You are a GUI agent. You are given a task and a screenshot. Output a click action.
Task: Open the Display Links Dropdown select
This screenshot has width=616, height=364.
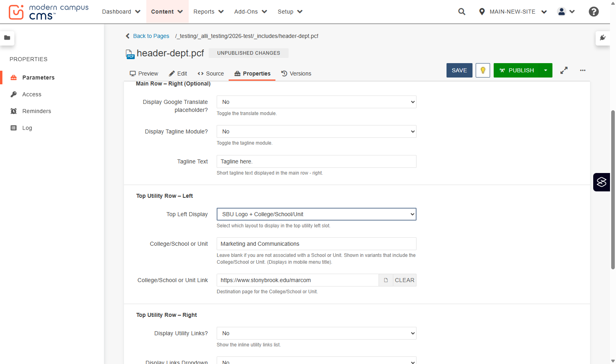(x=316, y=360)
